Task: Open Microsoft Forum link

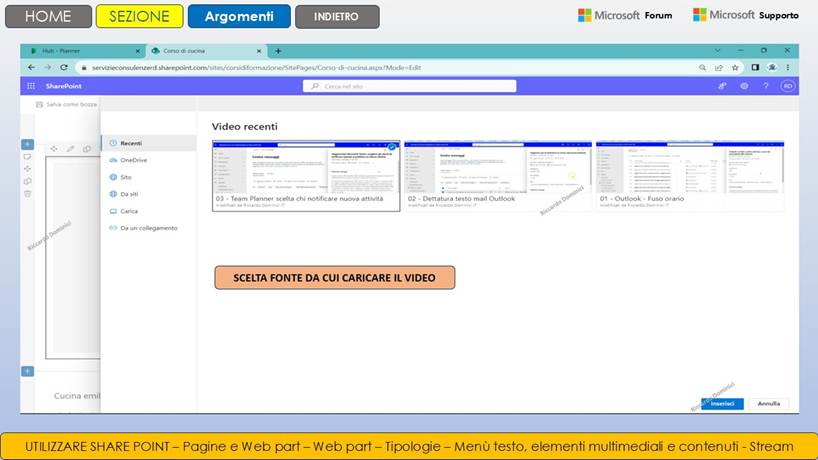Action: [x=625, y=16]
